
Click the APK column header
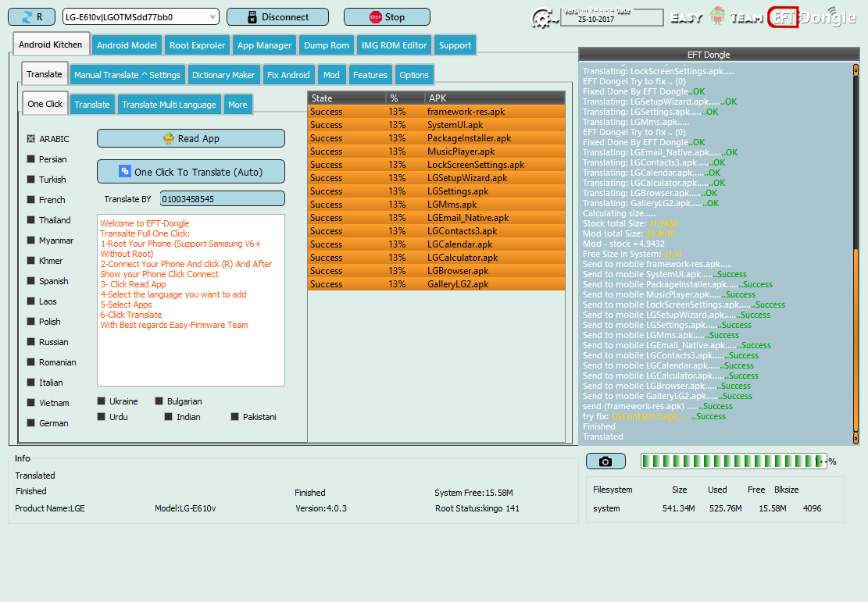495,98
